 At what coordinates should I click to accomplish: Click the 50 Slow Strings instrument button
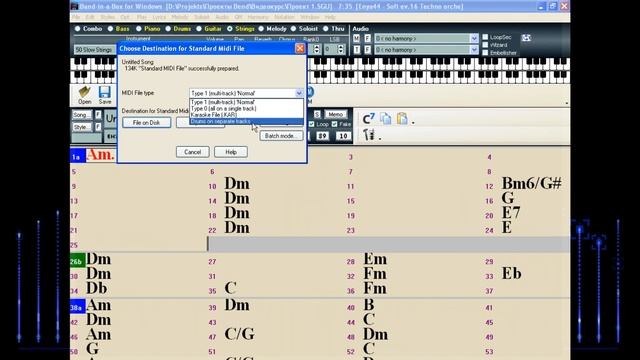(x=94, y=49)
